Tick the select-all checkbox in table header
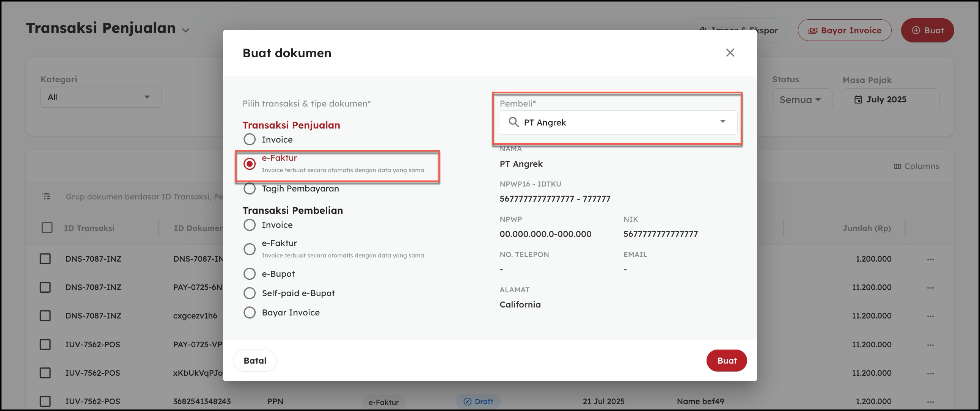Viewport: 980px width, 411px height. coord(47,228)
